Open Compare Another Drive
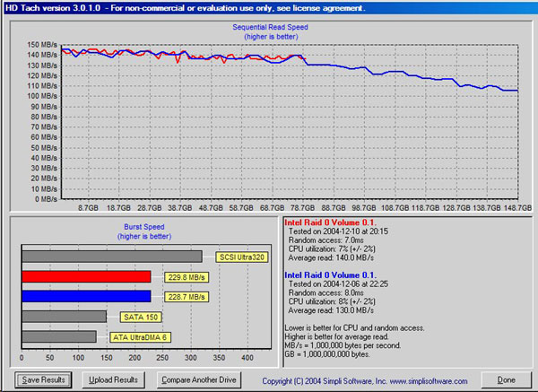Screen dimensions: 538x392 (199, 380)
